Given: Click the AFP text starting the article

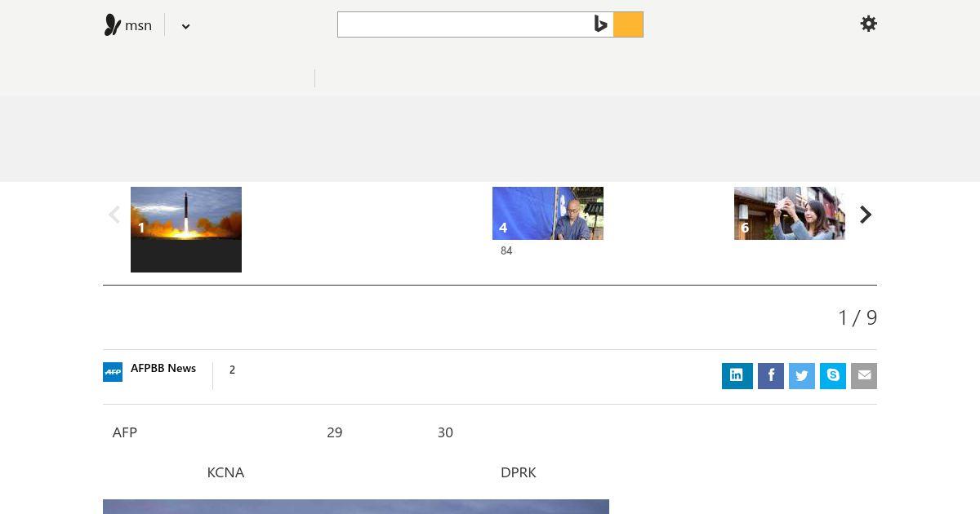Looking at the screenshot, I should 125,432.
